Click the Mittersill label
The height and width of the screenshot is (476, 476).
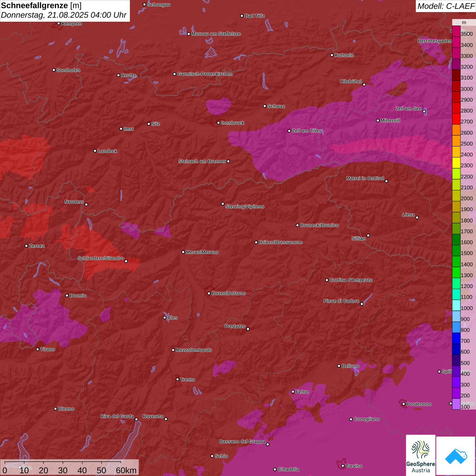click(390, 120)
